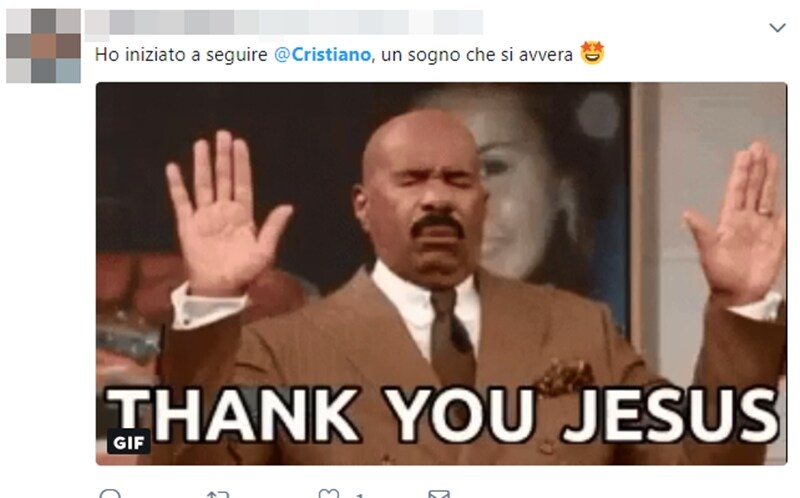Open the blurred author name header
Viewport: 800px width, 498px height.
[284, 22]
